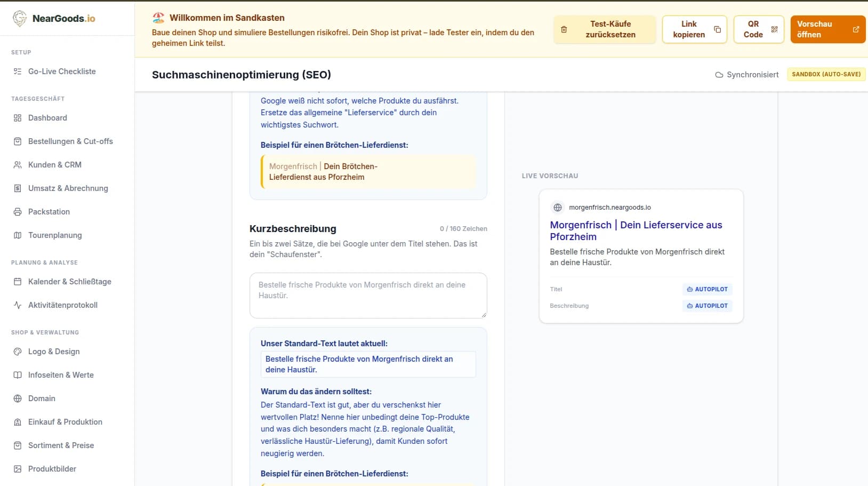Click the Aktivitätenprotokoll activity icon
This screenshot has height=486, width=868.
18,305
